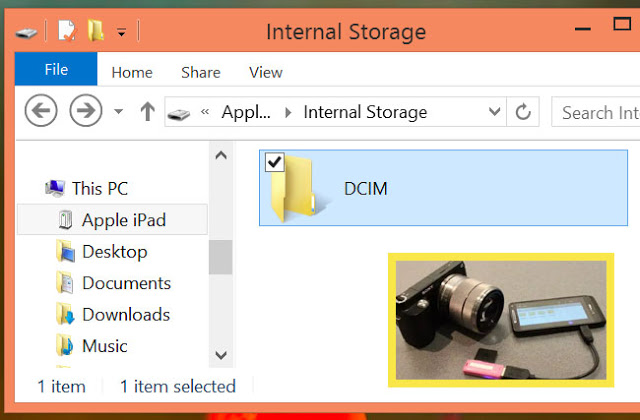Expand the Appl... breadcrumb chevron
The width and height of the screenshot is (640, 420).
(x=288, y=112)
